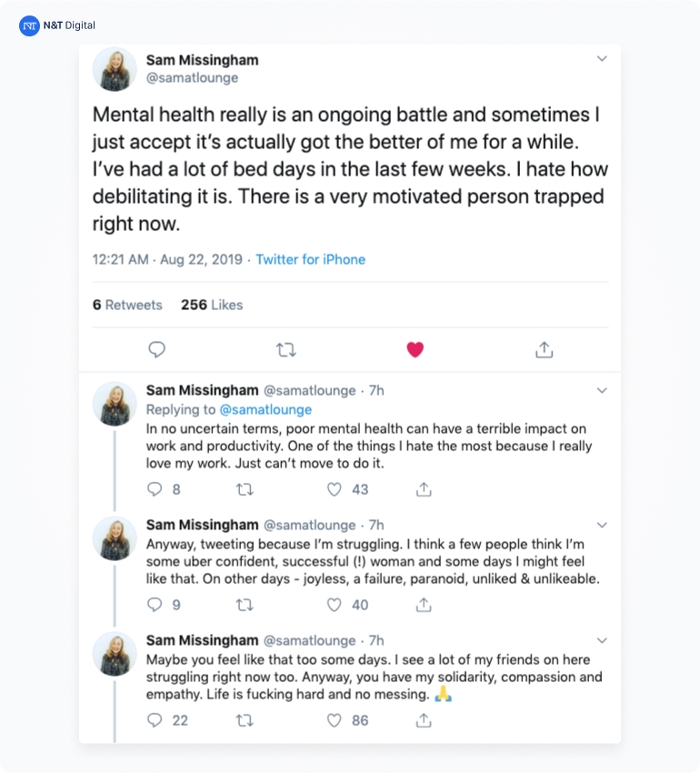Like the reply with 86 likes
700x773 pixels.
pyautogui.click(x=335, y=720)
